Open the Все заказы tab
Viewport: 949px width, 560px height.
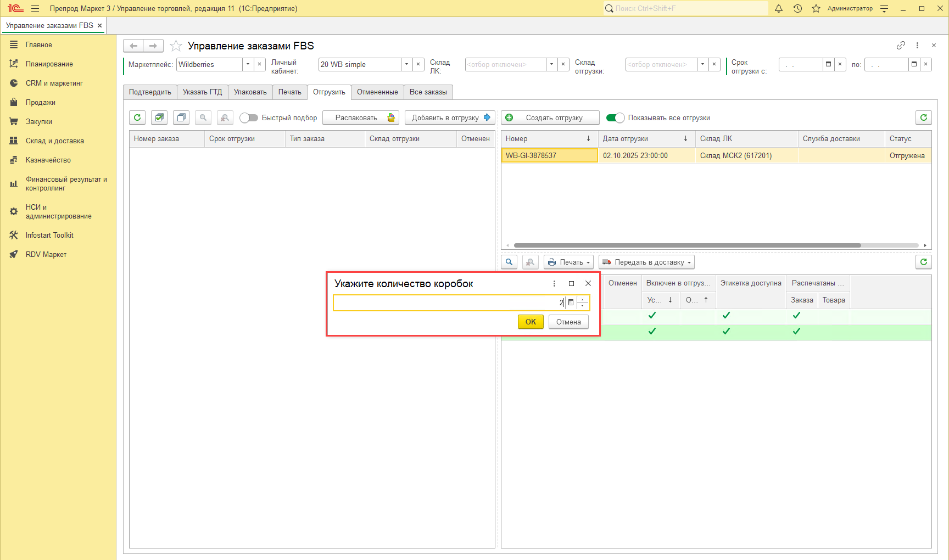pos(428,92)
